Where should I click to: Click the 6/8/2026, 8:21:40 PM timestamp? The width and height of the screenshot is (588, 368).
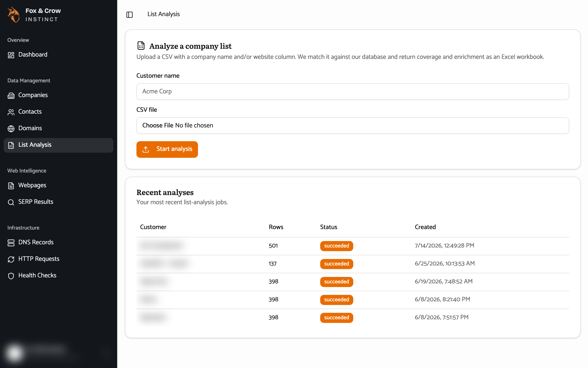click(442, 299)
